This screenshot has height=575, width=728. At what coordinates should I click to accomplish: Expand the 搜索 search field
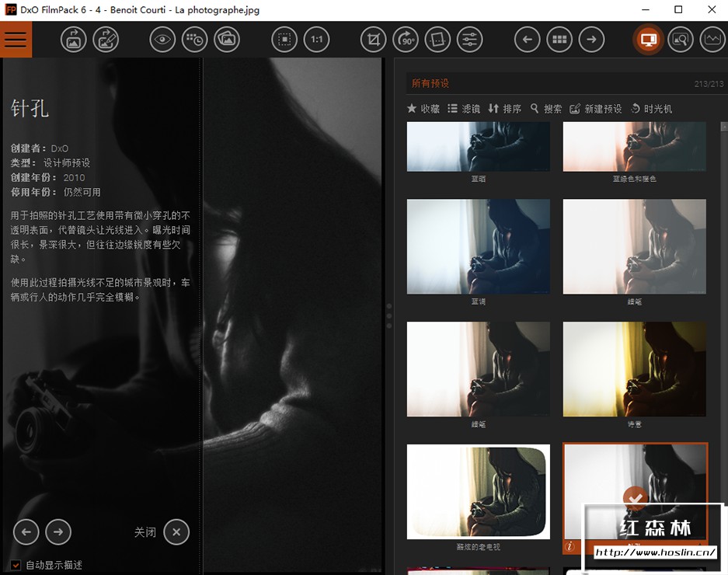click(x=546, y=109)
